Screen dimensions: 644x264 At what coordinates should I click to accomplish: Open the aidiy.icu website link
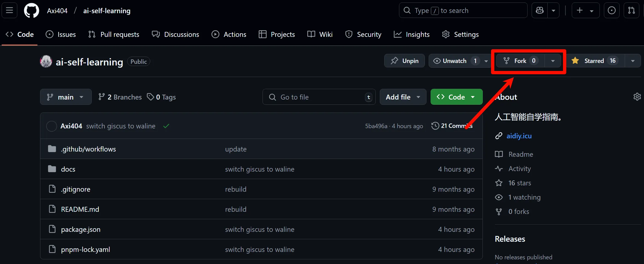click(519, 136)
